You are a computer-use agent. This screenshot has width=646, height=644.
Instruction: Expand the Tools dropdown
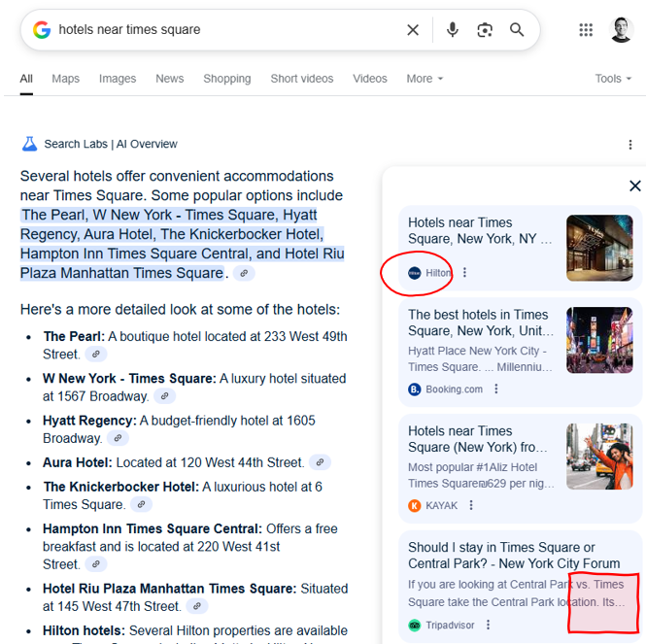(x=613, y=79)
